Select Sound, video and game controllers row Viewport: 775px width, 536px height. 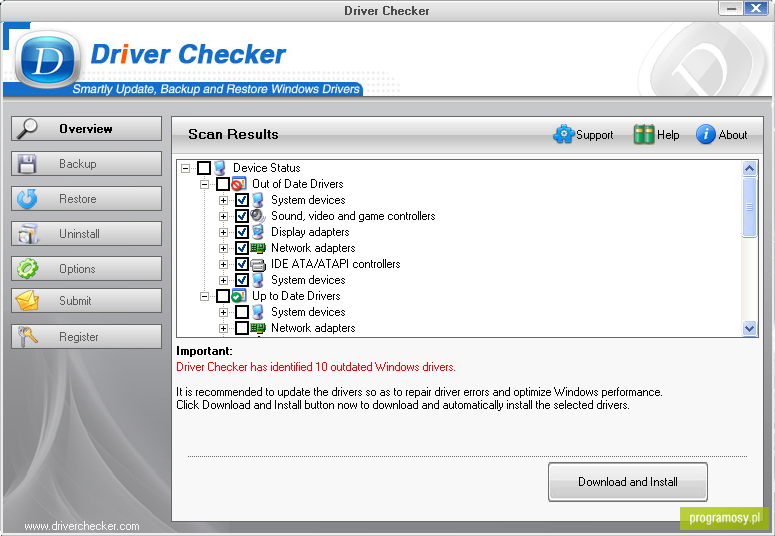tap(353, 216)
